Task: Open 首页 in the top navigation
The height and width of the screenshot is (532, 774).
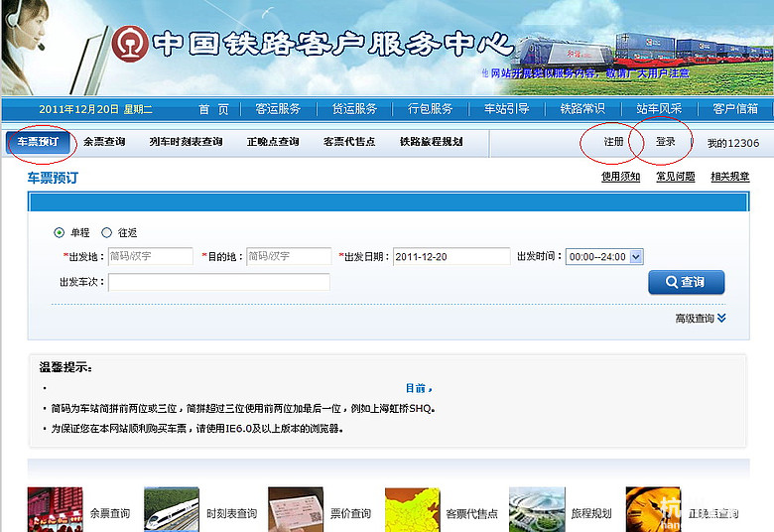Action: [x=213, y=108]
